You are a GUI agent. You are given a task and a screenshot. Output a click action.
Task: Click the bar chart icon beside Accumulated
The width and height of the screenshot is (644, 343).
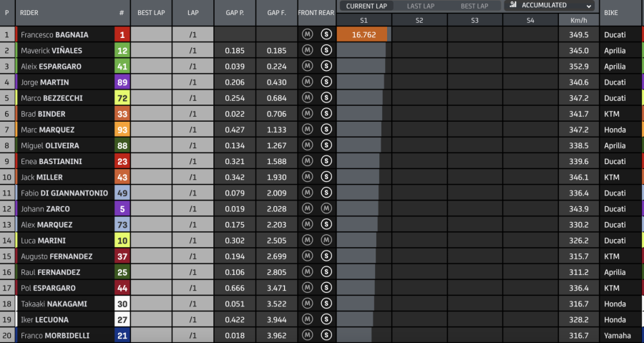click(513, 5)
